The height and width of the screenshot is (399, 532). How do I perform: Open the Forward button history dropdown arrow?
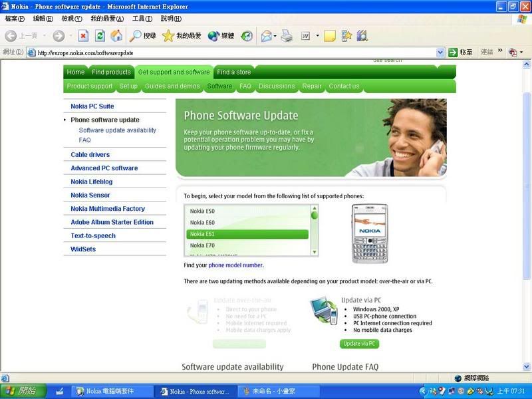click(x=70, y=36)
